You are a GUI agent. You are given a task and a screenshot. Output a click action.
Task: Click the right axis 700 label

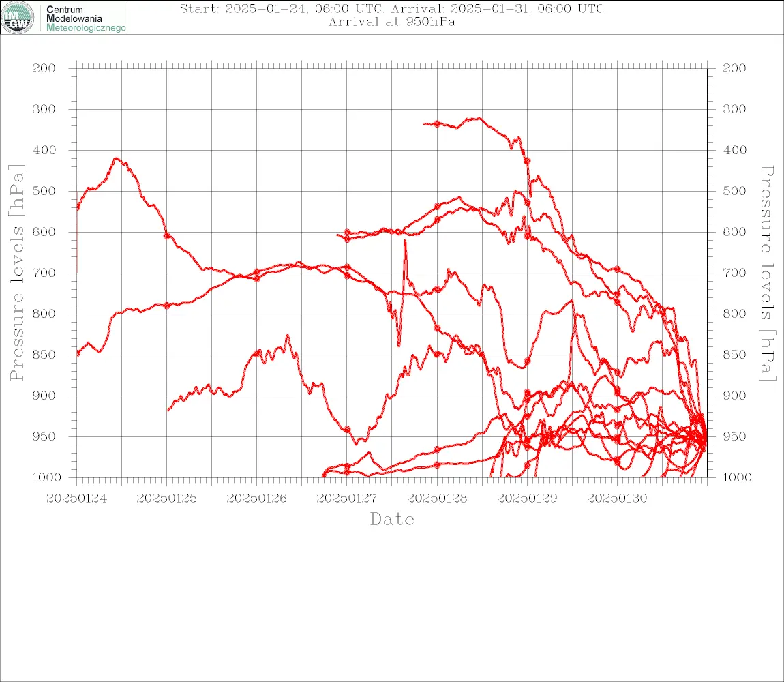point(734,273)
